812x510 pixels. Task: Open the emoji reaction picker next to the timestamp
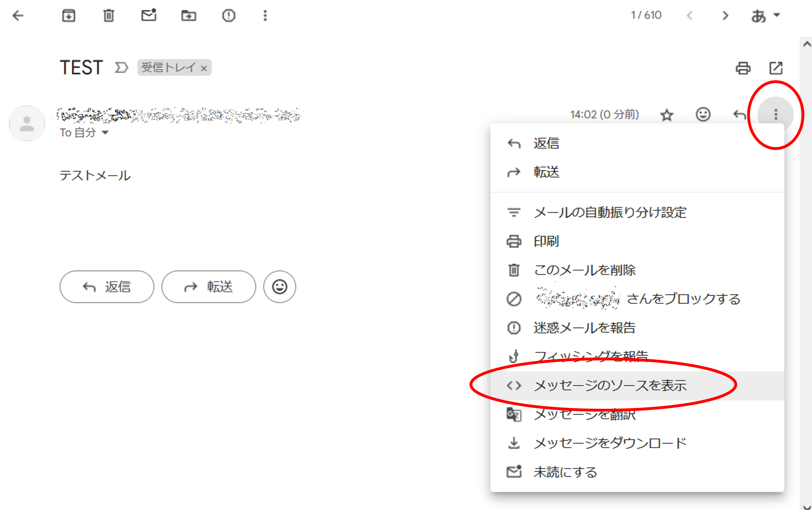703,115
